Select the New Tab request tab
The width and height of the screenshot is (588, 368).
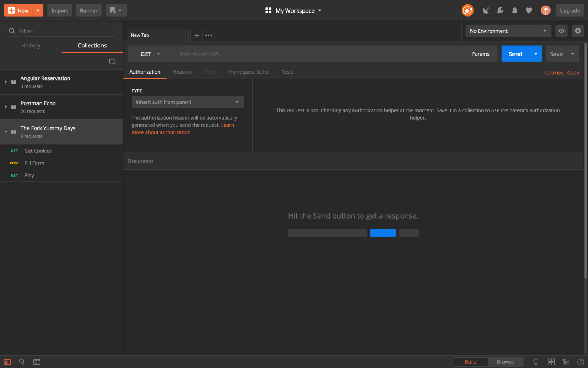click(x=158, y=35)
